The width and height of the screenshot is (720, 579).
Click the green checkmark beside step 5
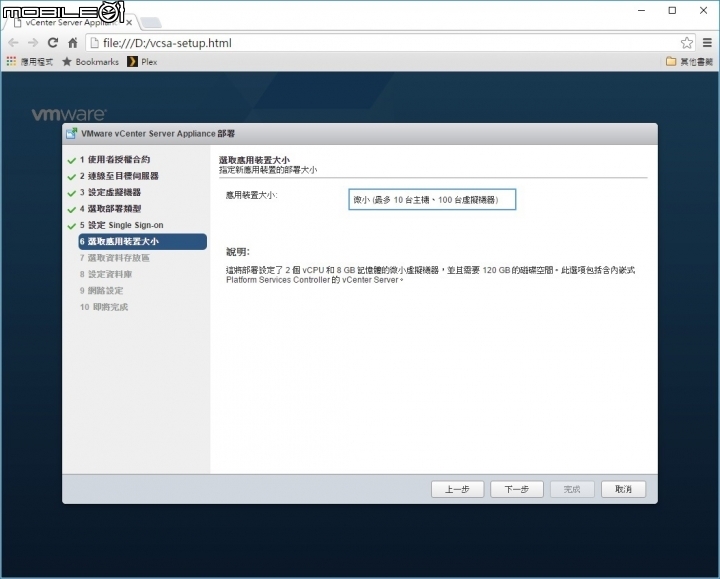coord(71,226)
